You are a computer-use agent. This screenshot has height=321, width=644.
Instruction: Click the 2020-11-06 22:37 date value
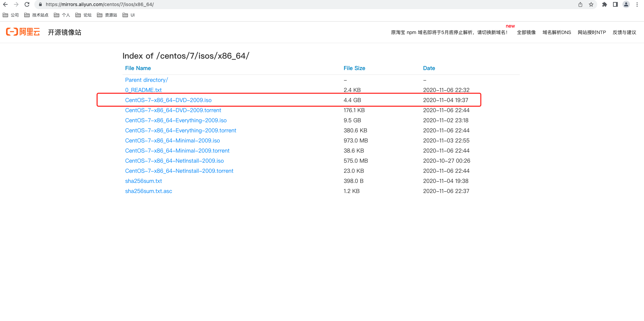[x=446, y=191]
